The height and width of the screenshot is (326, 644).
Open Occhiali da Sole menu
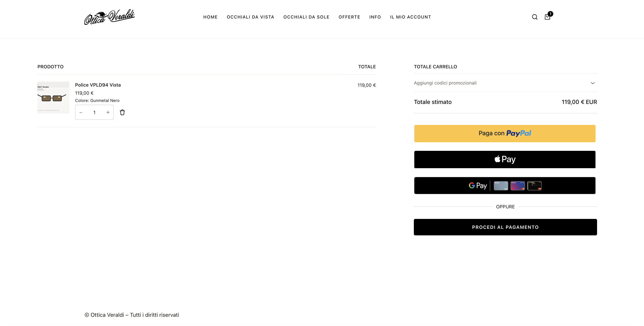pyautogui.click(x=306, y=17)
